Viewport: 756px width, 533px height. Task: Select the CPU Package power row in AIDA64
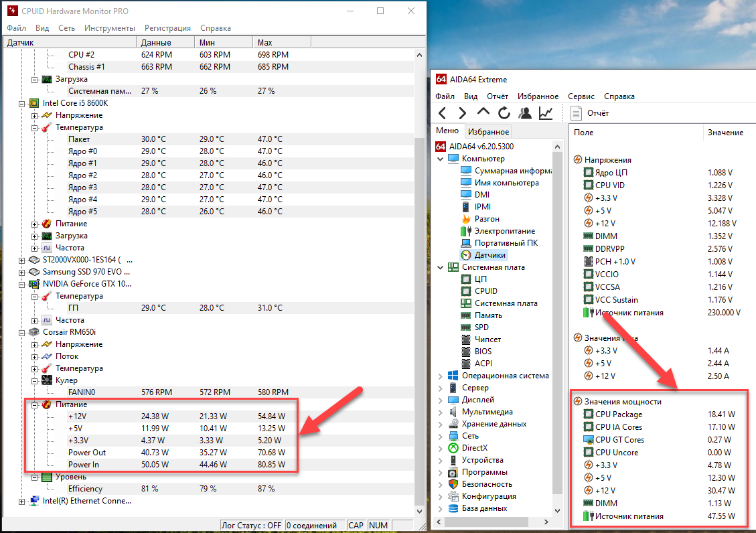[x=659, y=414]
